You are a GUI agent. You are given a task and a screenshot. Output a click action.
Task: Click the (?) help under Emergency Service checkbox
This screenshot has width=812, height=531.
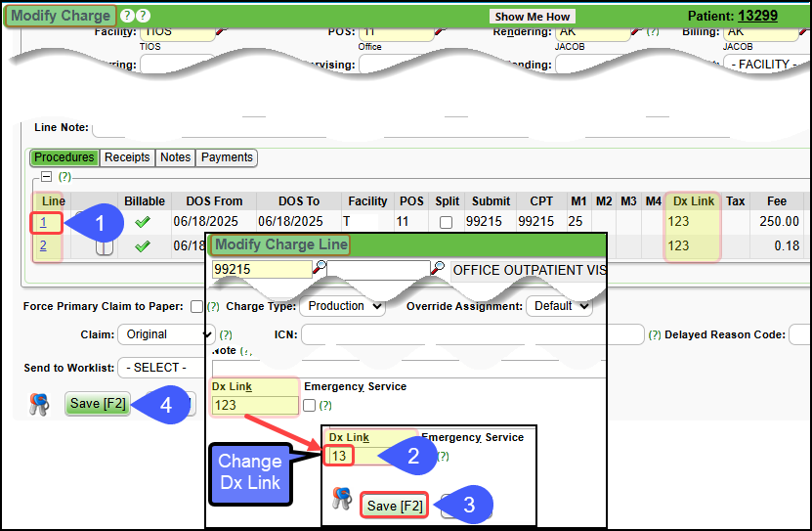325,405
